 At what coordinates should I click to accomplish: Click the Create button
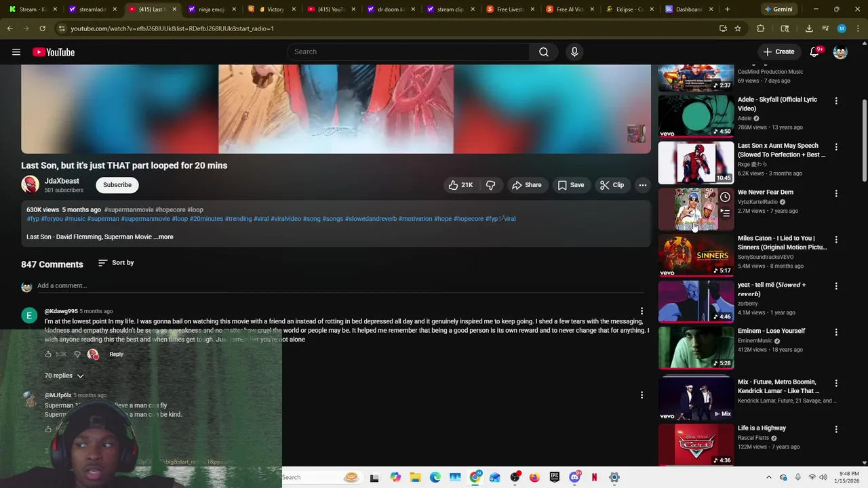pos(778,52)
